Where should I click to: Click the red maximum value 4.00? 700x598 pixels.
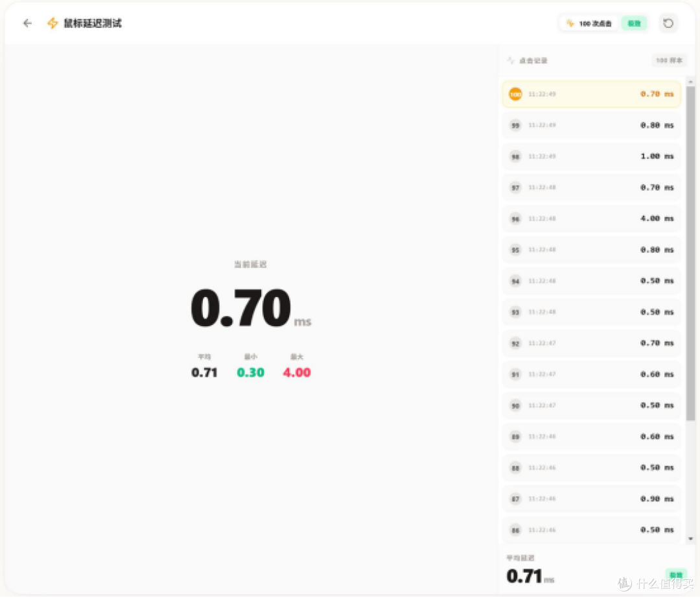(296, 372)
